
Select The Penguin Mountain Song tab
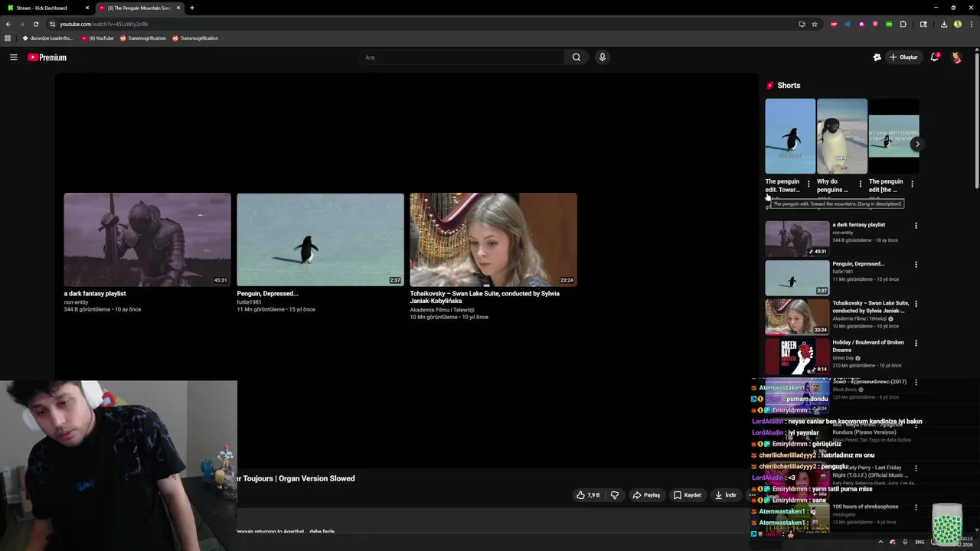[138, 8]
